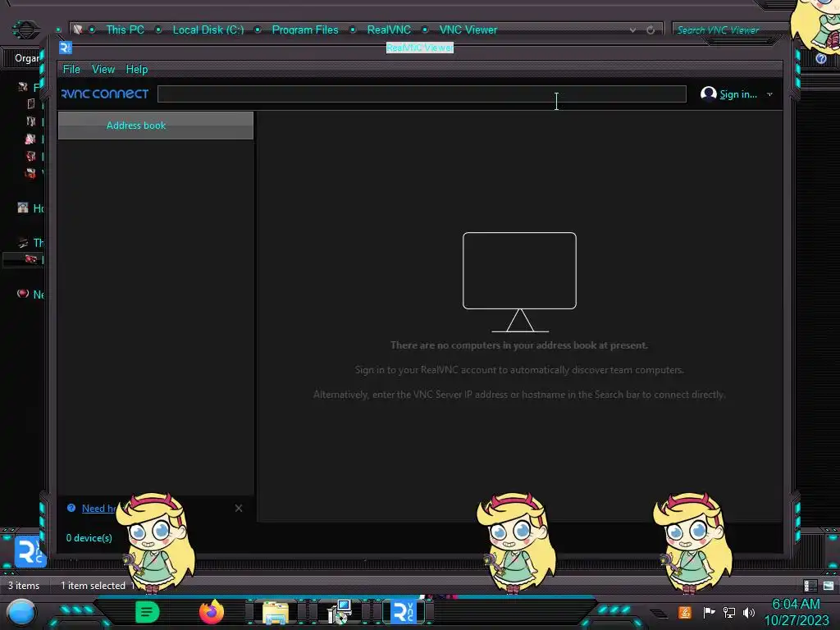Click the taskbar clock showing 6:04 AM
This screenshot has height=630, width=840.
(x=796, y=612)
